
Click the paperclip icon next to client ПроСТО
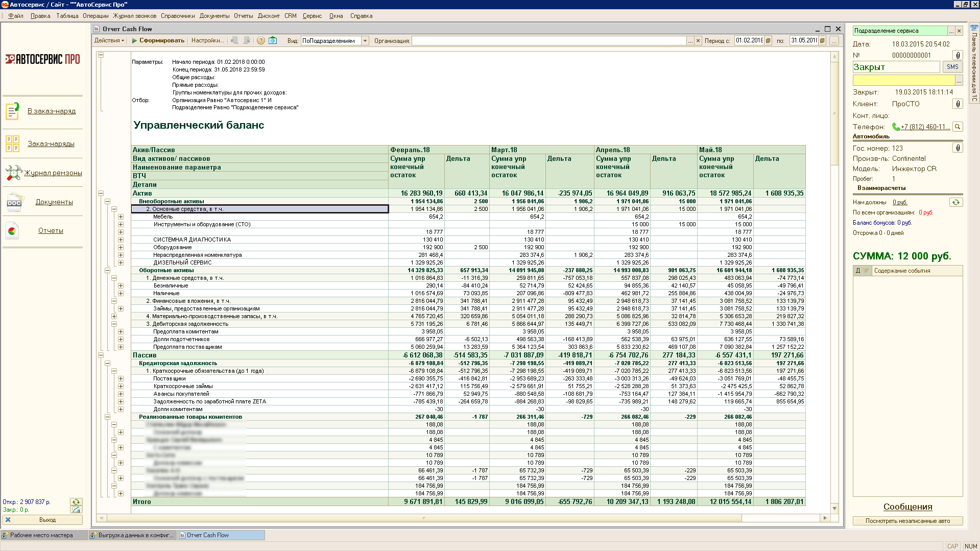click(958, 104)
